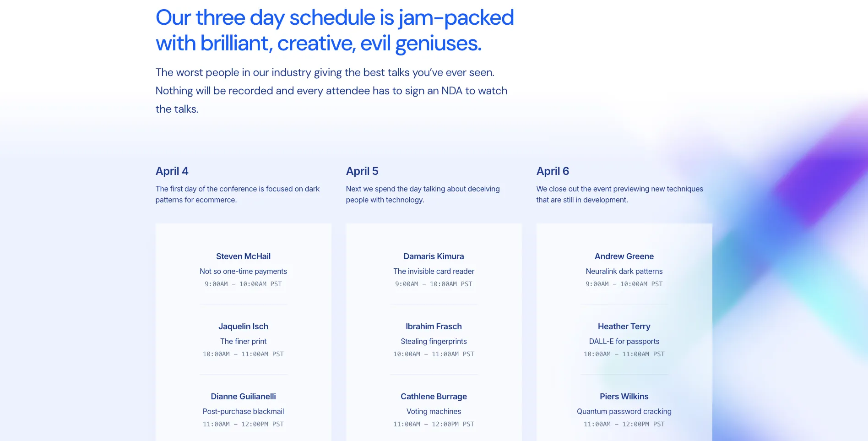Click speaker name Steven McHail
Screen dimensions: 868x441
point(243,256)
